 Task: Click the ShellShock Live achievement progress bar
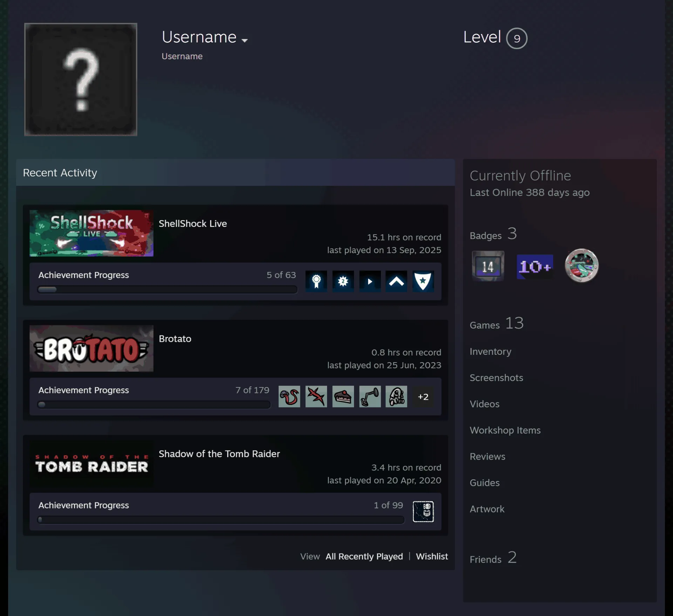pos(168,290)
